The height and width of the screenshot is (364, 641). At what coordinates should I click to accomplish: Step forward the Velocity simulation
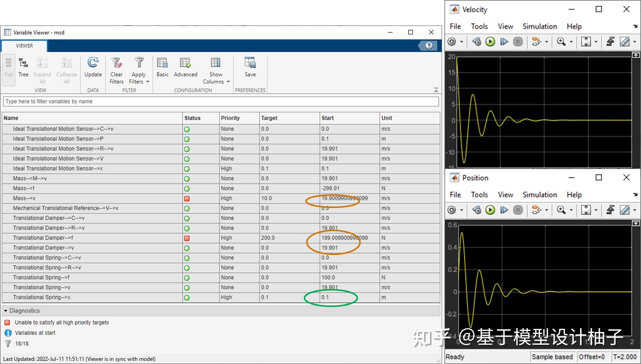point(504,42)
